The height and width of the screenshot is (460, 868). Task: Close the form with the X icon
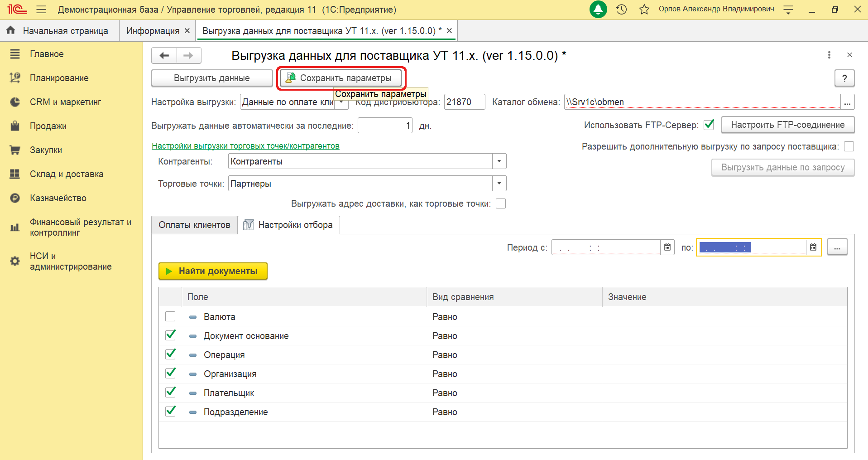pyautogui.click(x=849, y=55)
